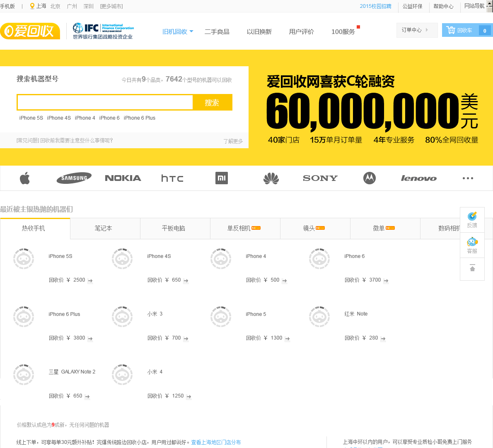Switch city to 深圳
The width and height of the screenshot is (493, 448).
click(x=89, y=6)
